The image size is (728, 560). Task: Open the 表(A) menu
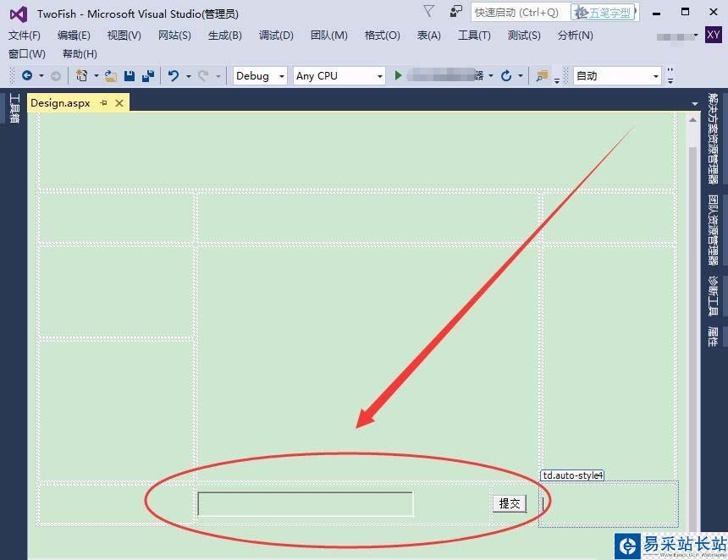[x=428, y=36]
